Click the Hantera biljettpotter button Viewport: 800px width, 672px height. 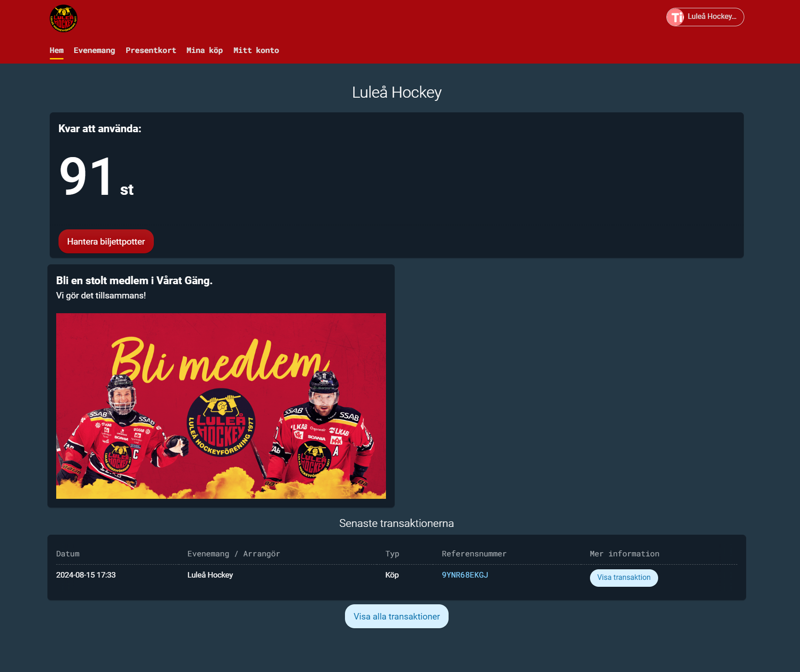coord(106,241)
